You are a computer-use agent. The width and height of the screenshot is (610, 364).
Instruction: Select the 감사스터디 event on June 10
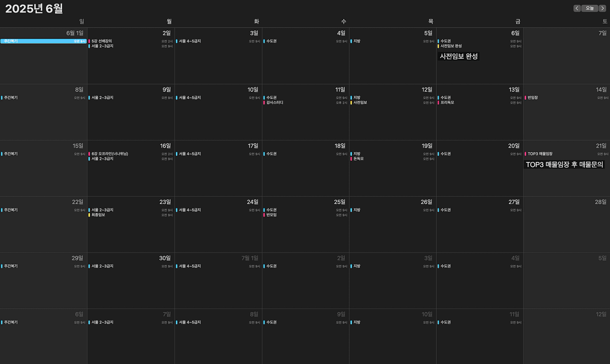(x=275, y=102)
